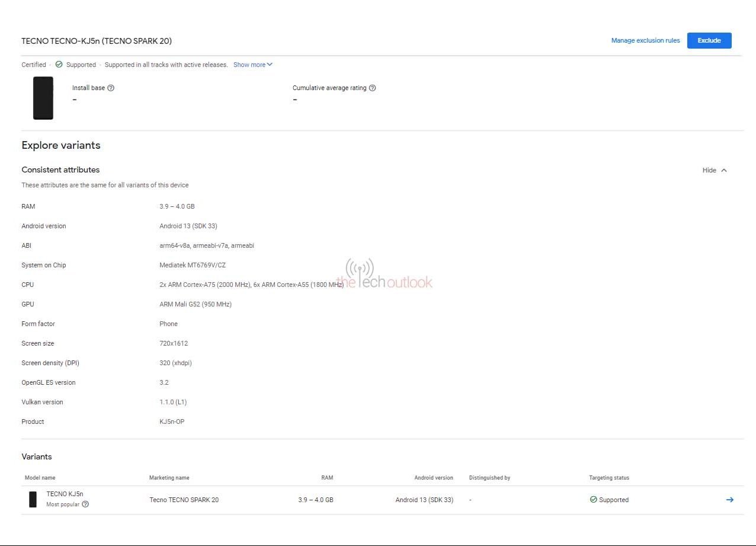The width and height of the screenshot is (756, 546).
Task: Open Cumulative average rating help icon
Action: click(x=372, y=88)
